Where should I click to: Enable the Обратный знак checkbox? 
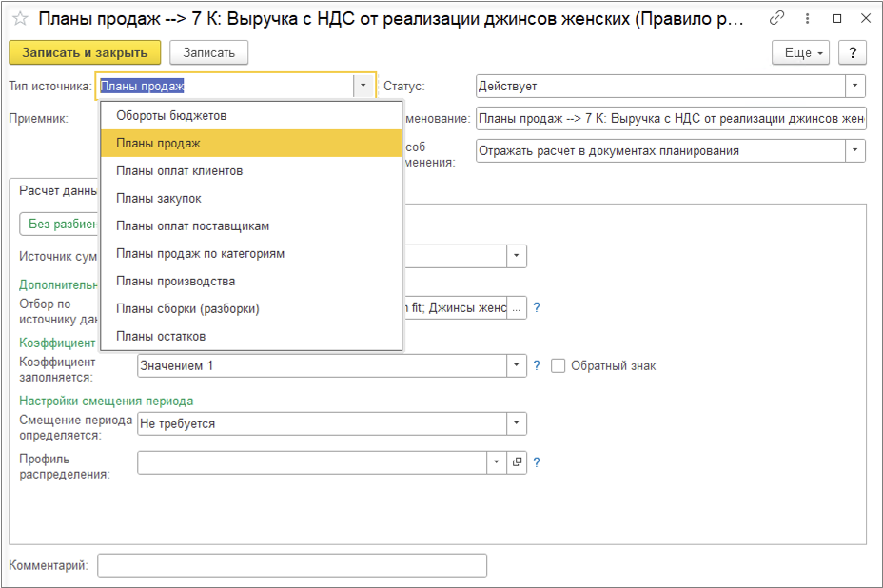click(559, 365)
